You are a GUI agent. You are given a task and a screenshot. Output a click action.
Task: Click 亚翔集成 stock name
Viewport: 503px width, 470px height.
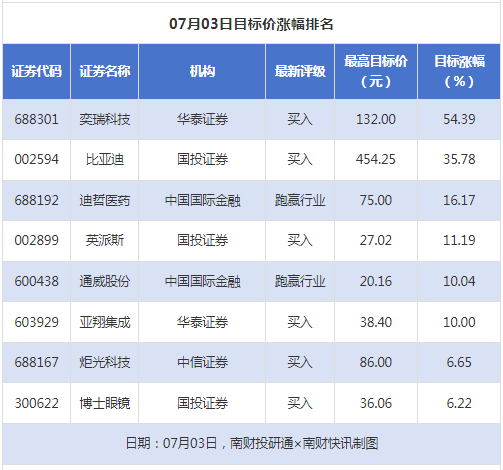(x=105, y=322)
